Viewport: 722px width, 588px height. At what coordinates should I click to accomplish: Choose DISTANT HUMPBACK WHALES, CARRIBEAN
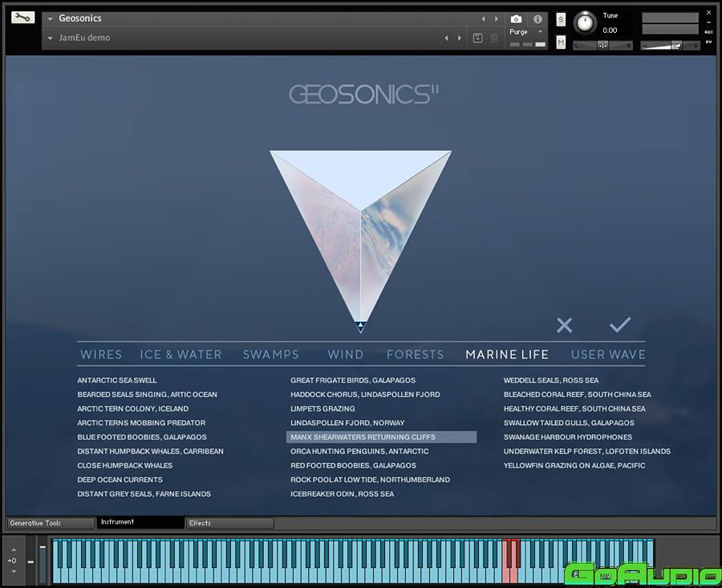tap(151, 452)
